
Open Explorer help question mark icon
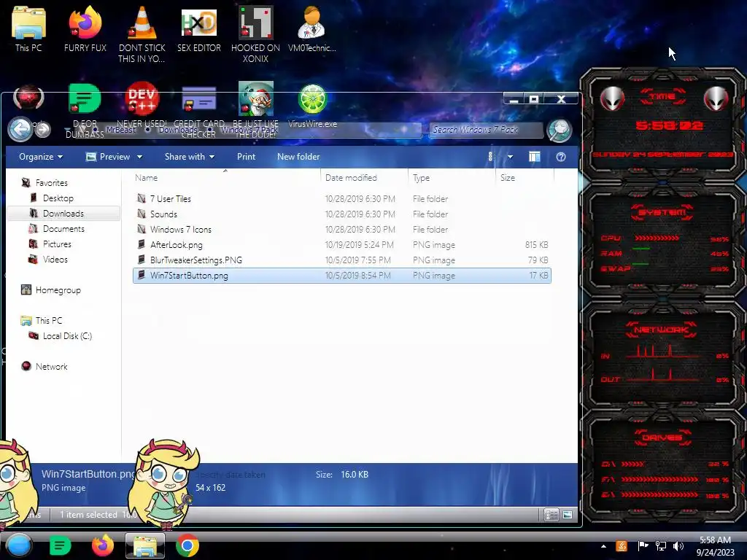click(561, 157)
